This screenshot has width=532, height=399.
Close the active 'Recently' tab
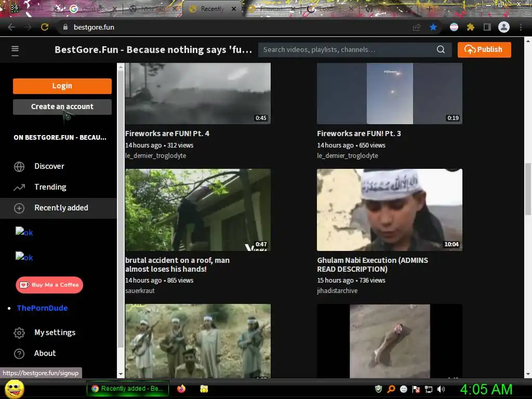(x=234, y=9)
